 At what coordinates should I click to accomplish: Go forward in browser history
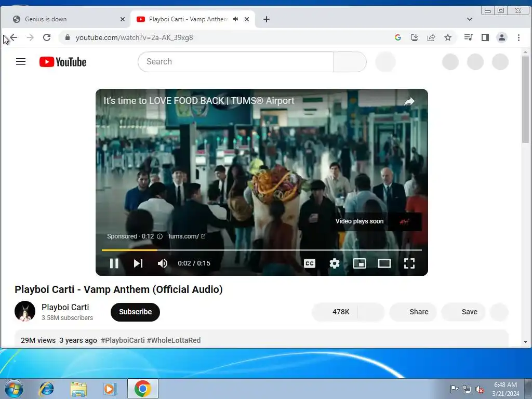coord(30,37)
